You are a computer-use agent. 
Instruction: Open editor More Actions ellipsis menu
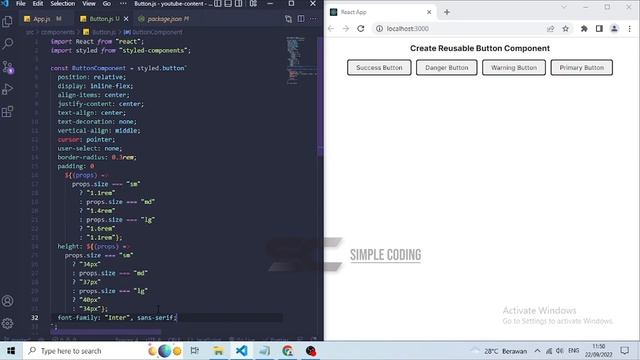(313, 19)
